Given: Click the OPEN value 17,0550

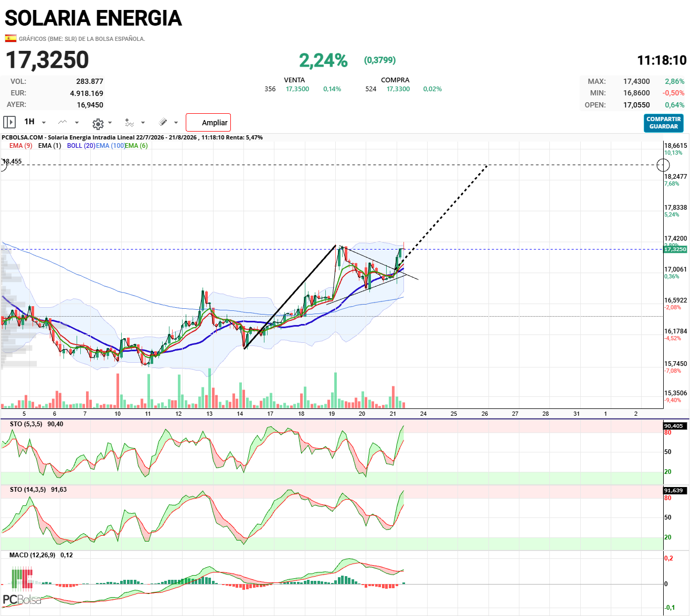Looking at the screenshot, I should pos(636,105).
